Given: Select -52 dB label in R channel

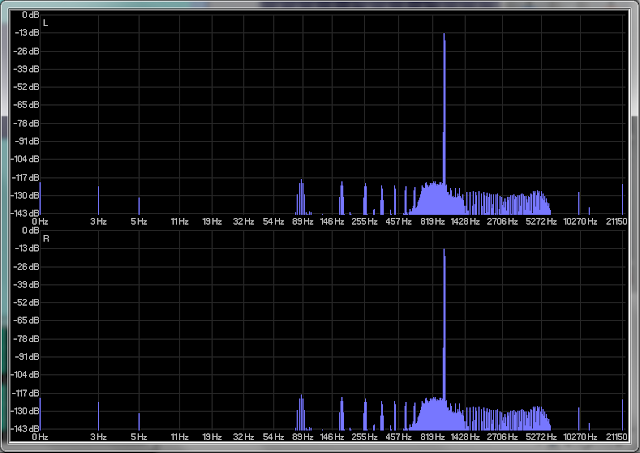Looking at the screenshot, I should 27,303.
